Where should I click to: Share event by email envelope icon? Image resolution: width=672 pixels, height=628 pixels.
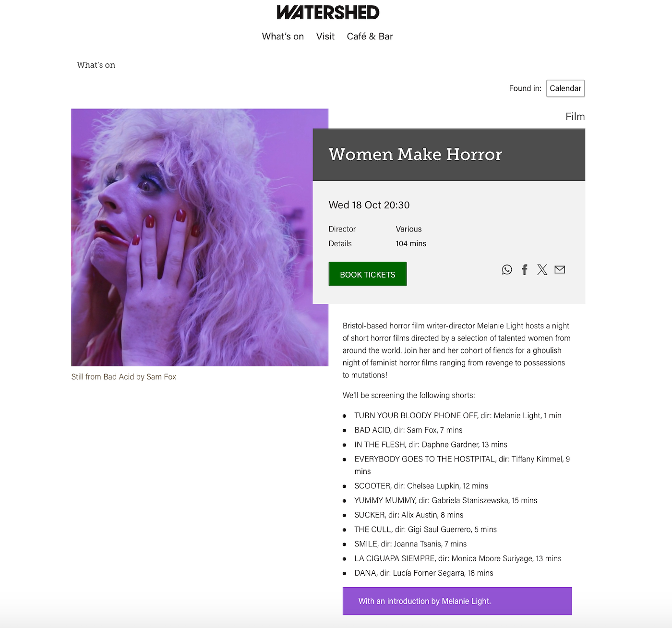(x=560, y=270)
